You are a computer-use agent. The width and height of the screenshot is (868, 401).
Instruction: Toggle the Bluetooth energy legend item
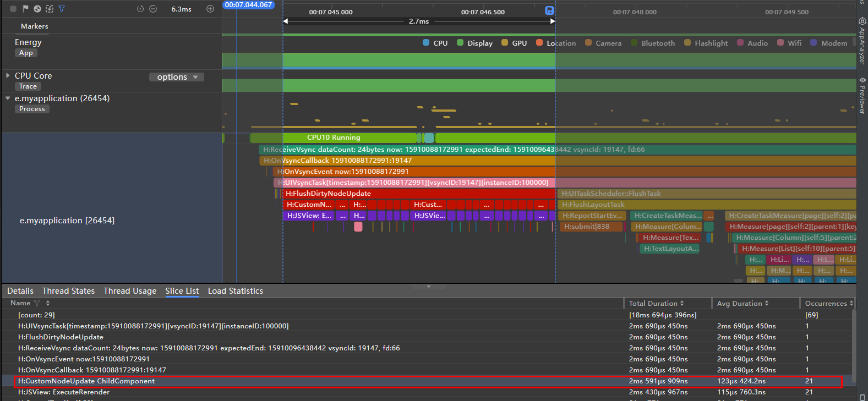(653, 43)
